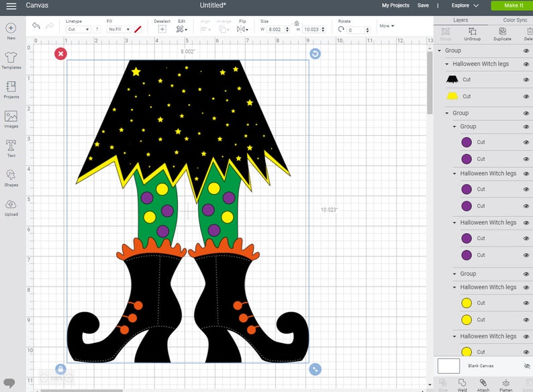Hide the top-level Group layer
Image resolution: width=533 pixels, height=392 pixels.
526,50
